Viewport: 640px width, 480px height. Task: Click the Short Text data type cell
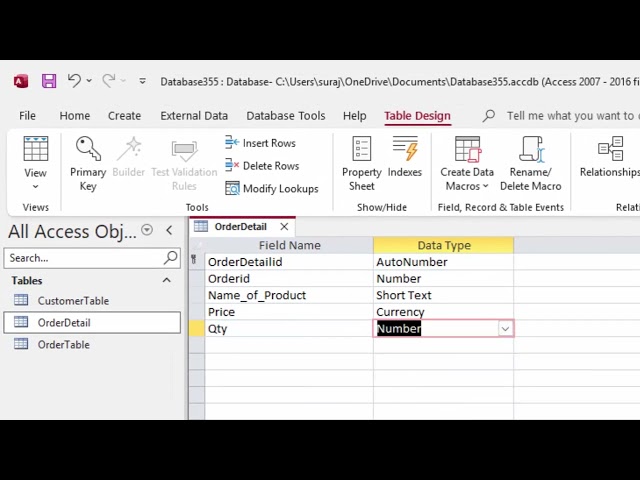pyautogui.click(x=444, y=295)
